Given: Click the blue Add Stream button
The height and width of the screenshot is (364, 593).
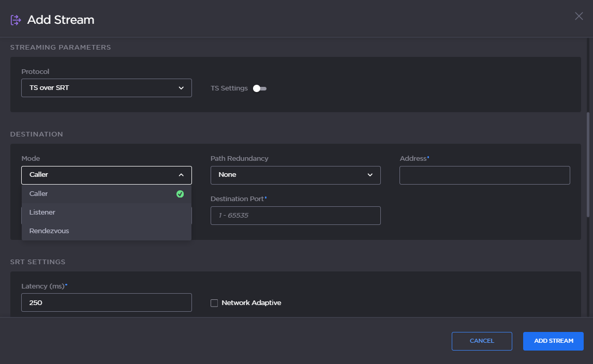Looking at the screenshot, I should pyautogui.click(x=553, y=341).
